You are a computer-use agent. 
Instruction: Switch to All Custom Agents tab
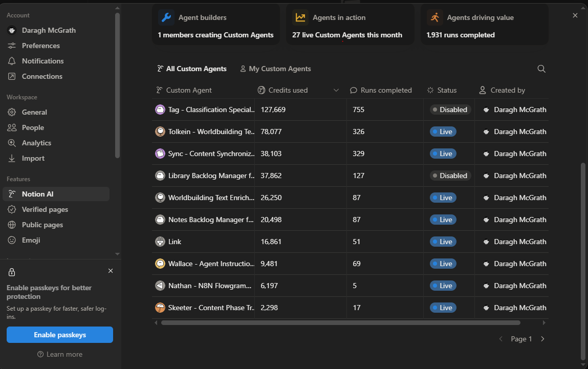(191, 69)
